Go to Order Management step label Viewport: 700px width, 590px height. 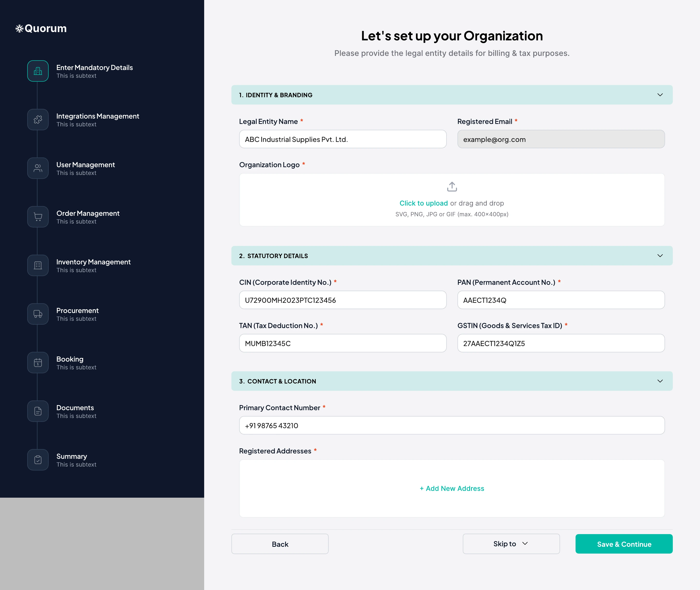pos(88,213)
